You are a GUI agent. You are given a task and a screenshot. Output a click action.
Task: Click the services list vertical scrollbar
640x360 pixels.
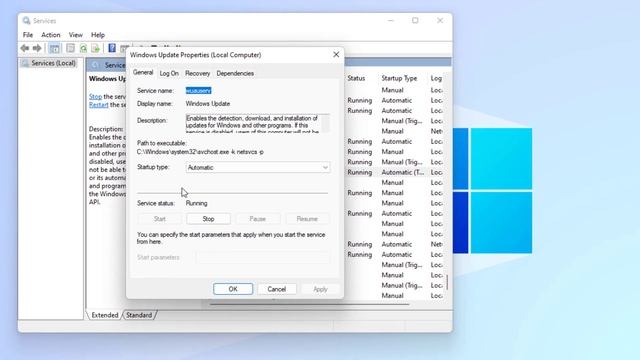click(447, 282)
